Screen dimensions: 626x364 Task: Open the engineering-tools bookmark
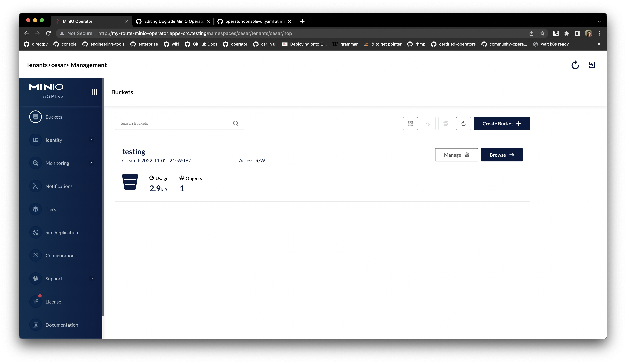coord(103,44)
